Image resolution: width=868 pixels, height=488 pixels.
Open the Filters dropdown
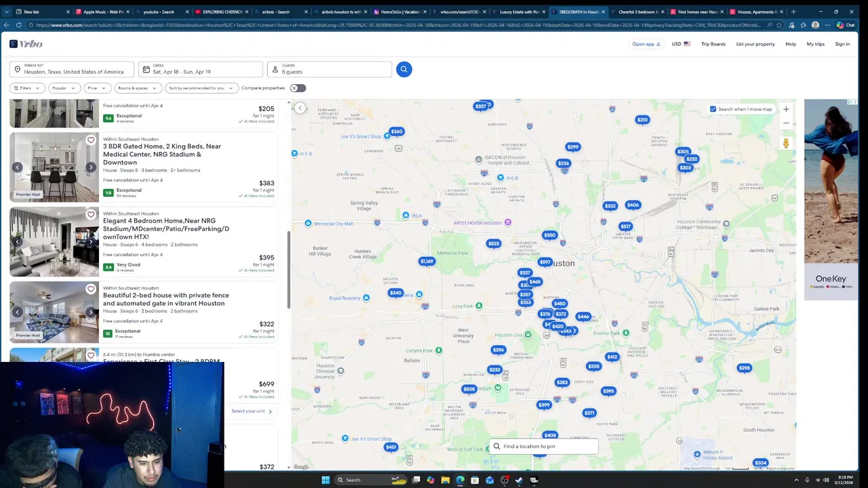(27, 88)
